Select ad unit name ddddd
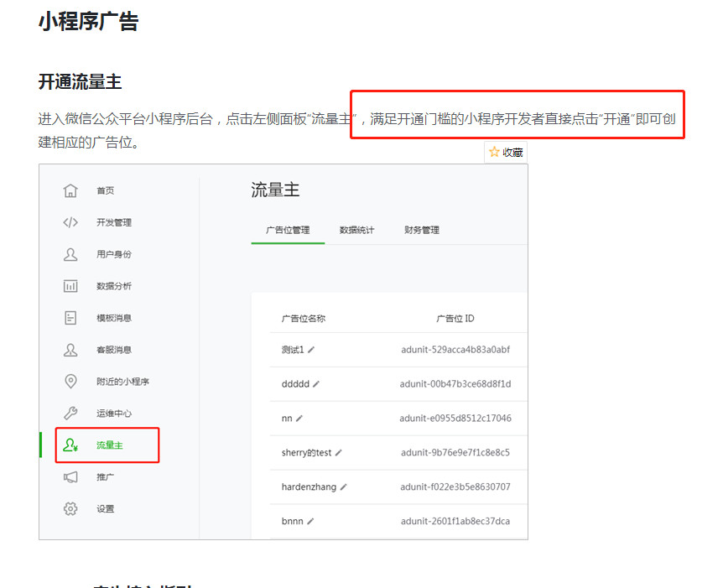 pos(295,383)
